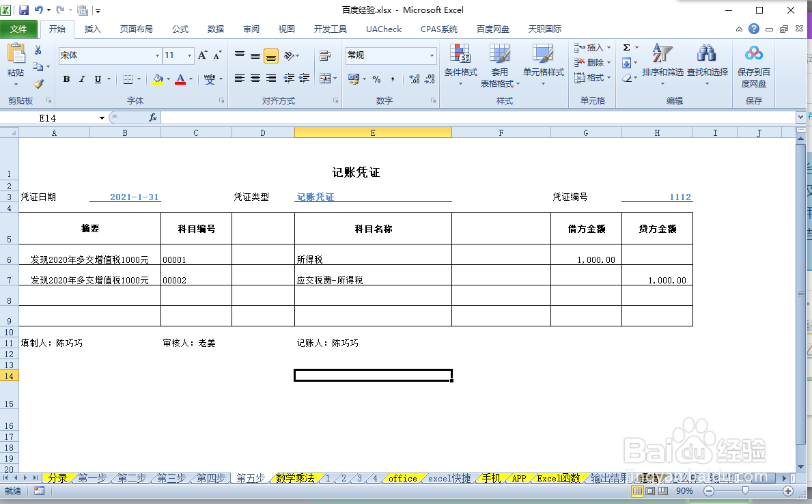Apply red font color A

click(180, 79)
